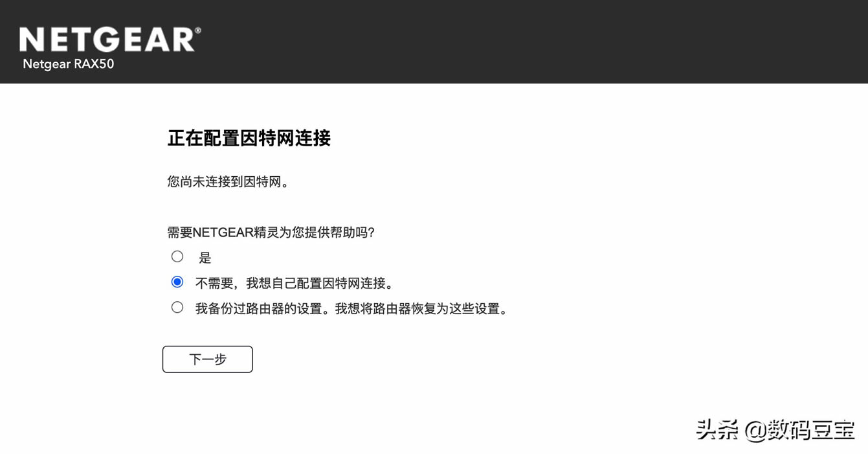868x454 pixels.
Task: Click the question 需要NETGEAR精灵为您提供帮助吗
Action: pyautogui.click(x=271, y=233)
